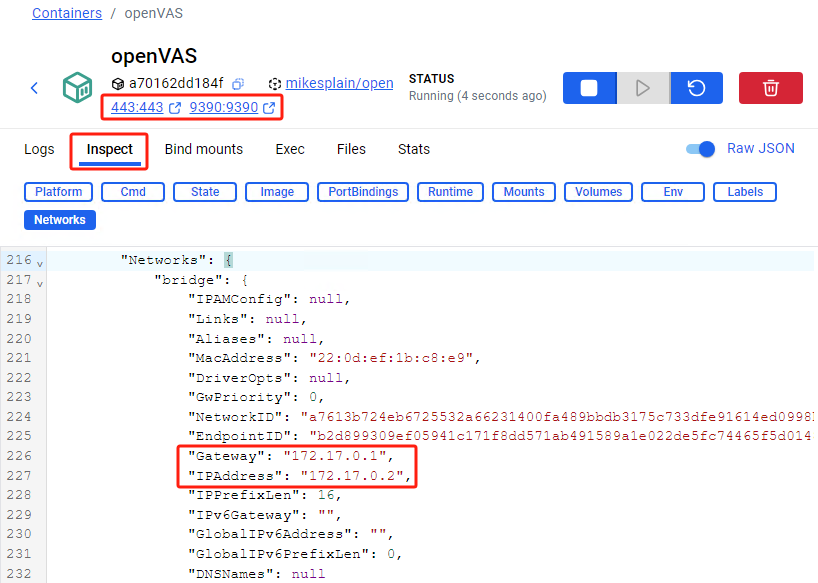Click the "GlobalIPv6Address" line

coord(291,534)
